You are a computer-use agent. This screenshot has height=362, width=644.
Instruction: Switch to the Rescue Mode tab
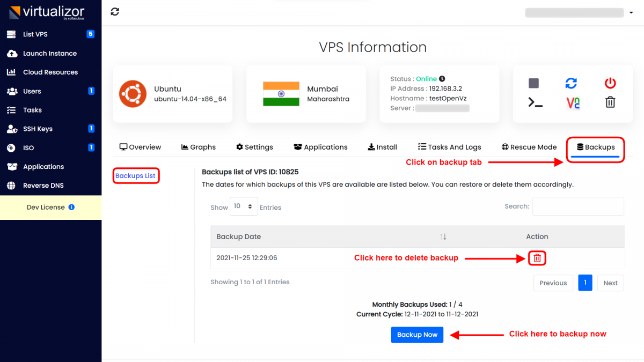[529, 146]
